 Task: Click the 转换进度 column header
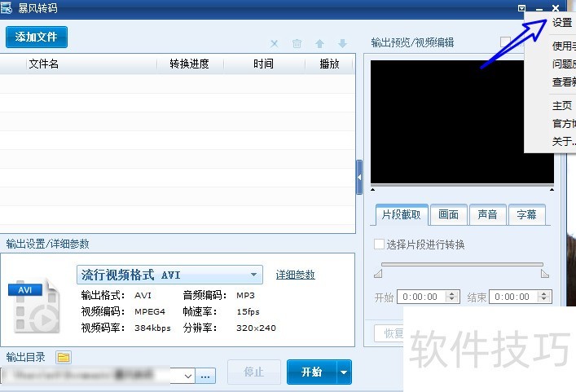[x=189, y=64]
